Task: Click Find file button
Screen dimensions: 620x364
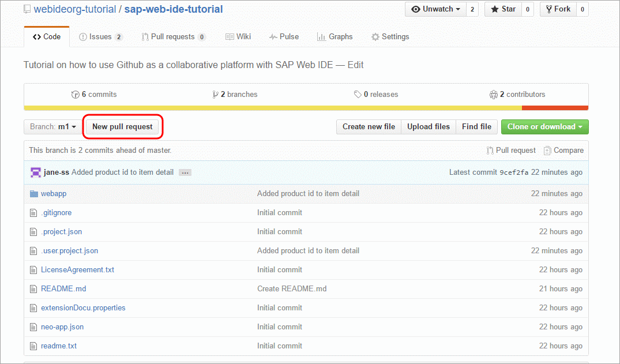Action: pos(477,126)
